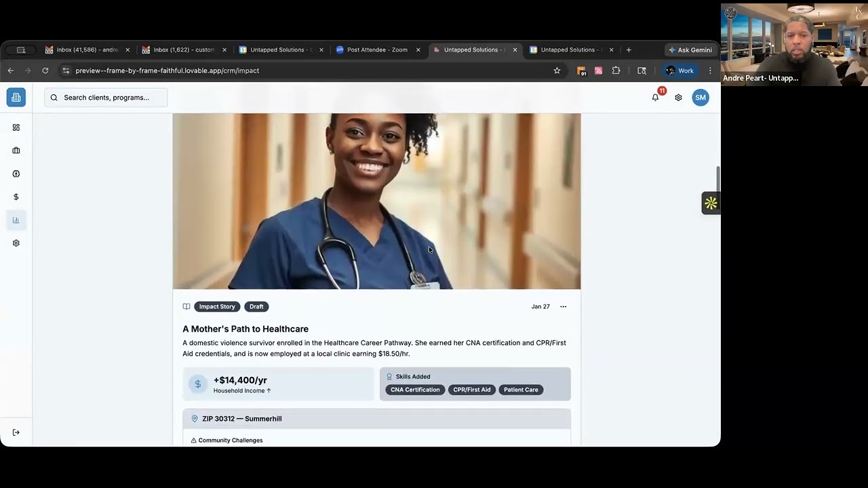Click the site info icon in address bar
Screen dimensions: 868x488
coord(65,70)
